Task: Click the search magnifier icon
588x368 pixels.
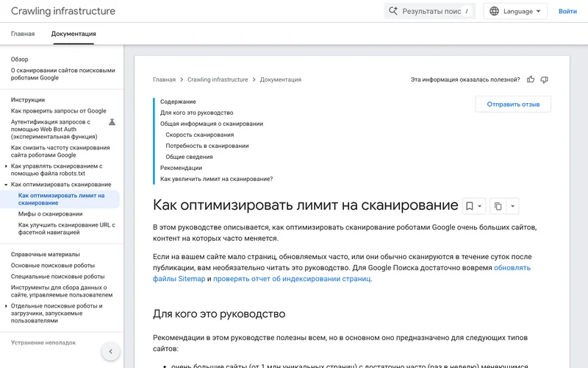Action: pos(392,11)
